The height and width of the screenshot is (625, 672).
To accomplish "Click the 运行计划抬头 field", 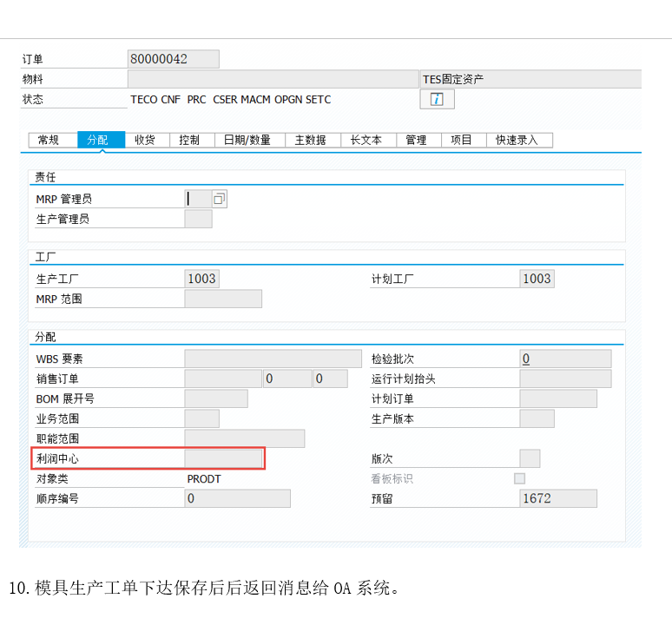I will pos(566,378).
